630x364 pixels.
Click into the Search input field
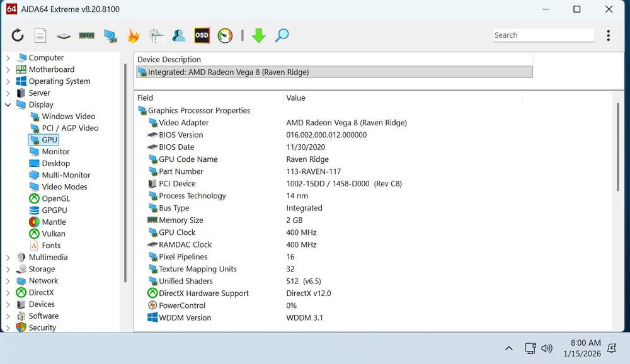click(x=543, y=35)
